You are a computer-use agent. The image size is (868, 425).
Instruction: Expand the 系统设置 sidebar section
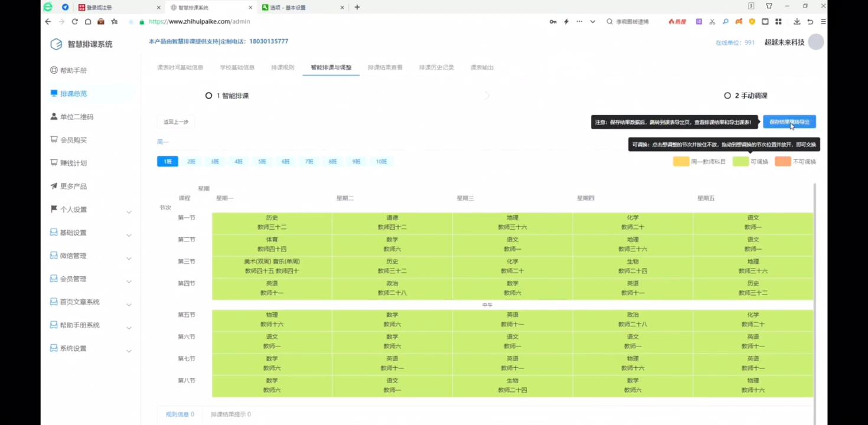[x=73, y=348]
